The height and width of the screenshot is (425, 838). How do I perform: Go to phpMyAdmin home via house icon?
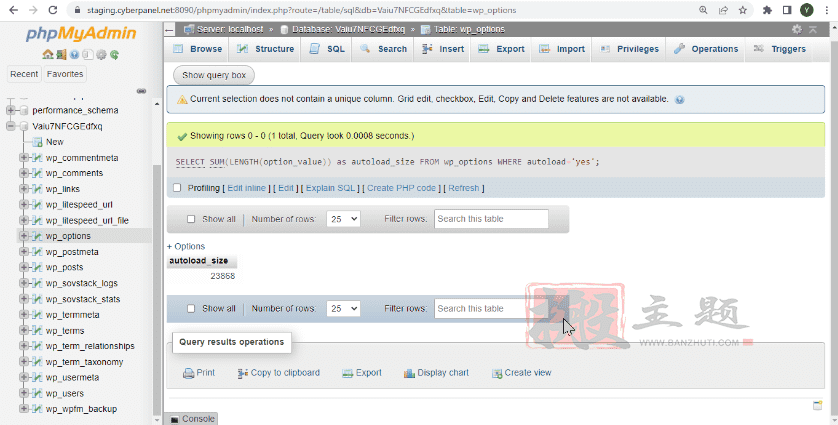pyautogui.click(x=48, y=55)
